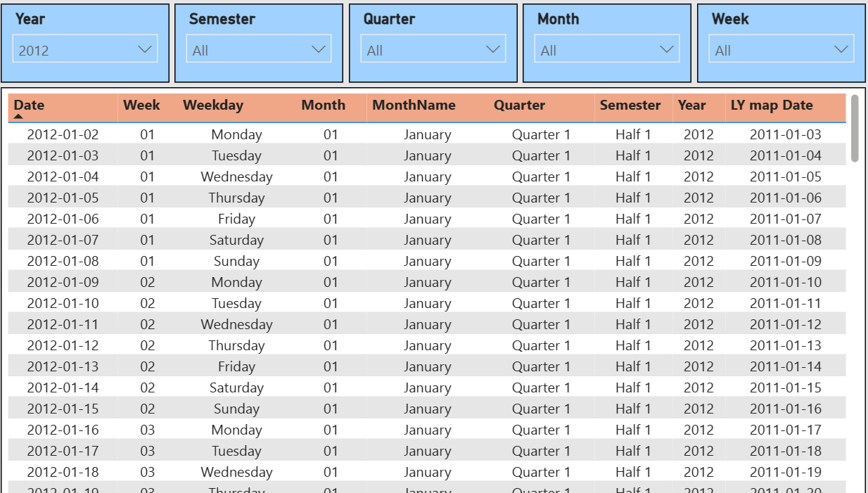Sort by MonthName column header

(x=414, y=105)
